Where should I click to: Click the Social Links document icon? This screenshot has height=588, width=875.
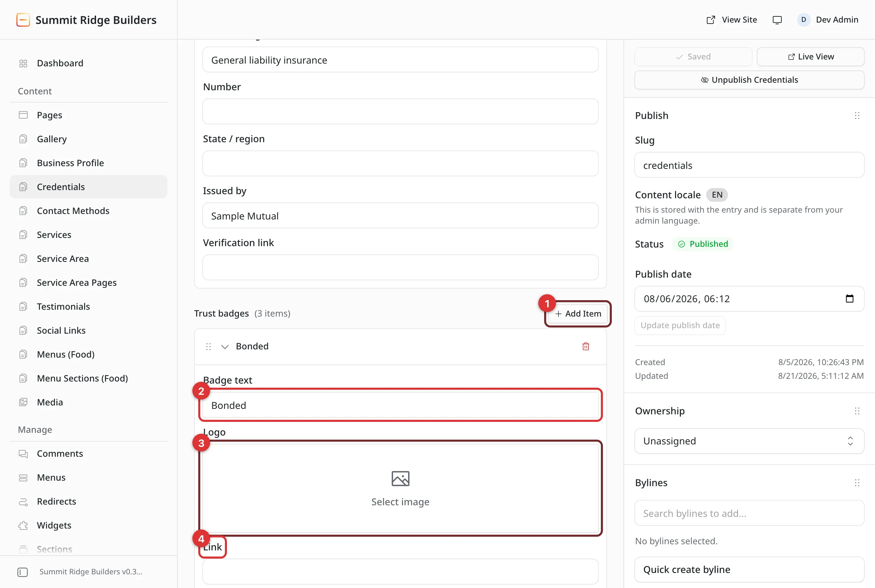pyautogui.click(x=23, y=330)
